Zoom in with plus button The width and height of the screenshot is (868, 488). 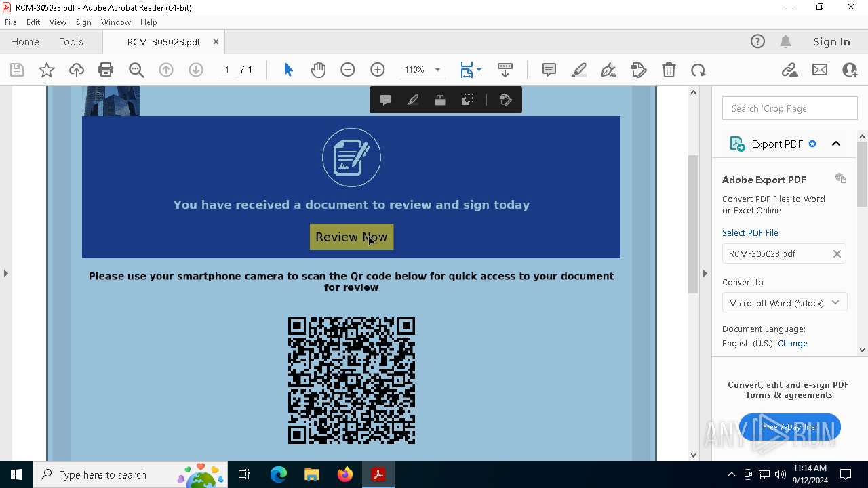(x=378, y=70)
